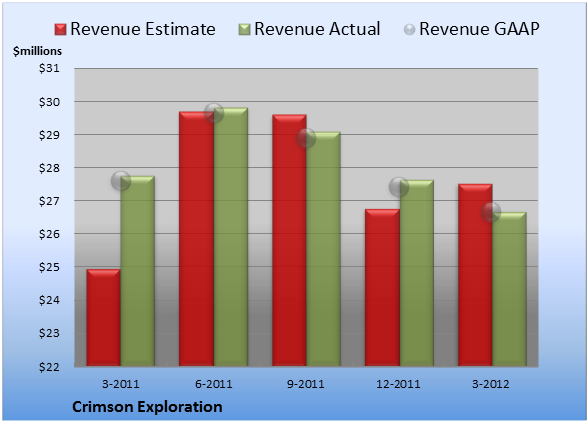The image size is (588, 422).
Task: Click the GAAP sphere marker for 3-2011
Action: tap(121, 181)
